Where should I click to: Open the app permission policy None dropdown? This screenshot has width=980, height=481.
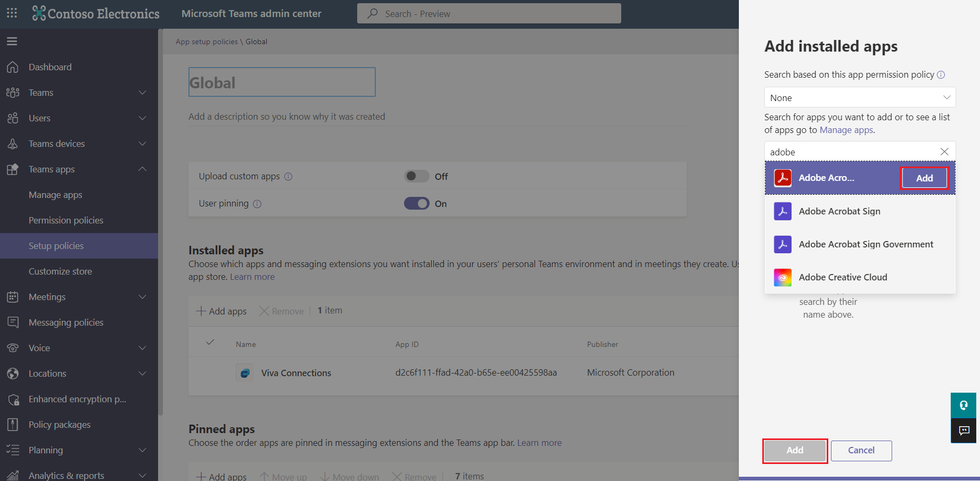tap(860, 97)
